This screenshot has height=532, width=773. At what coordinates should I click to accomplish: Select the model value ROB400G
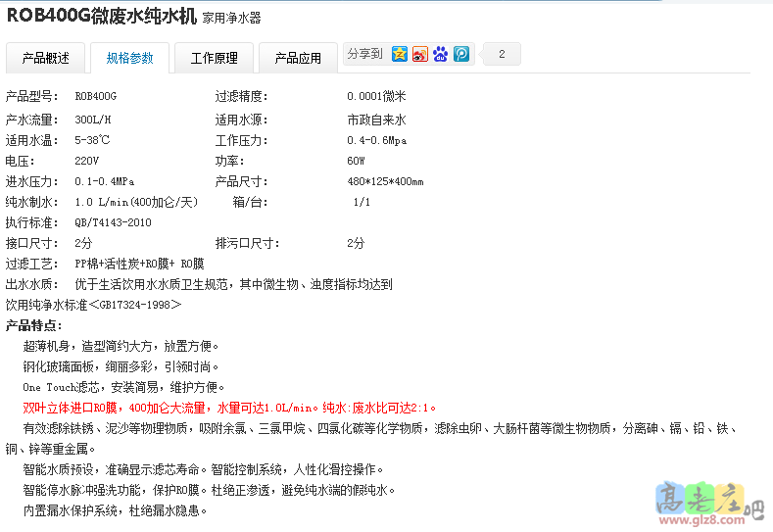[96, 96]
